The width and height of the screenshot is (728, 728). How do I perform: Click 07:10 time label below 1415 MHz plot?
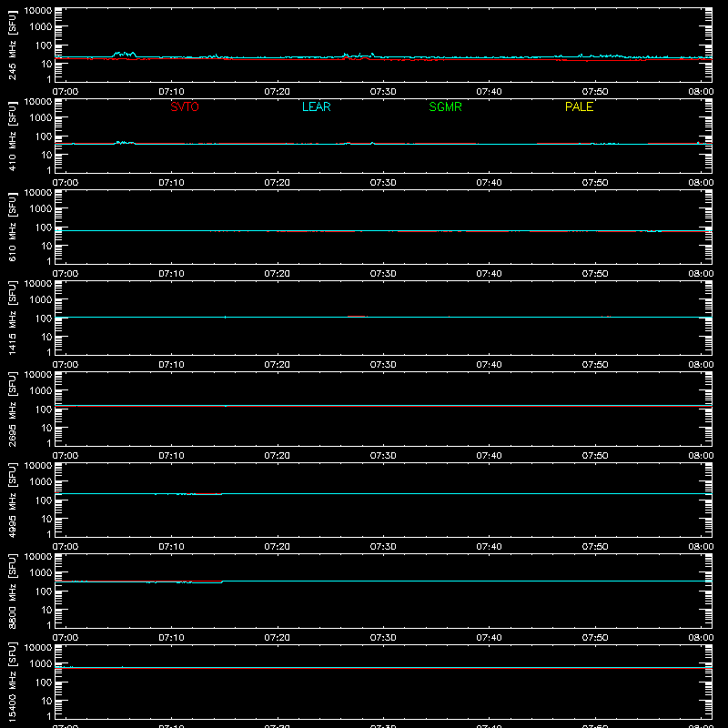point(171,365)
